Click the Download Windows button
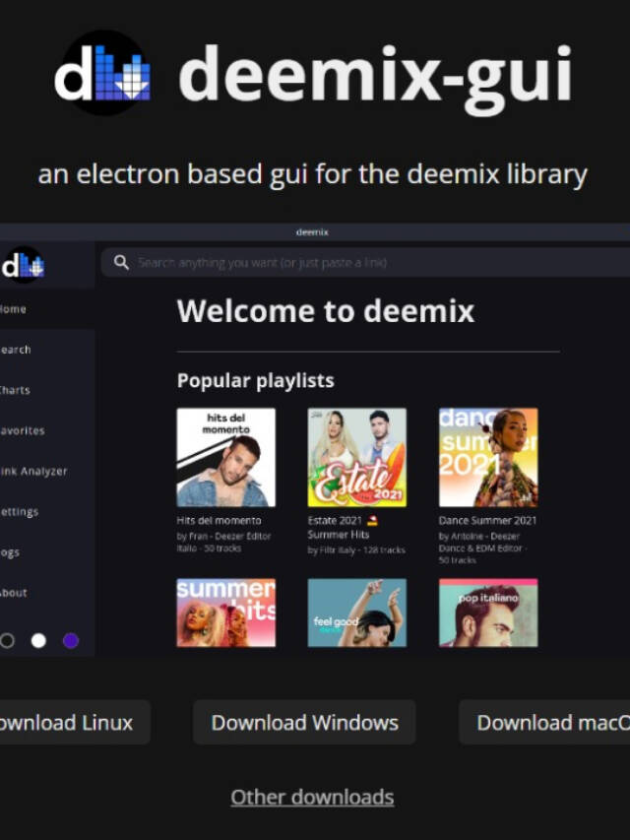 [304, 723]
